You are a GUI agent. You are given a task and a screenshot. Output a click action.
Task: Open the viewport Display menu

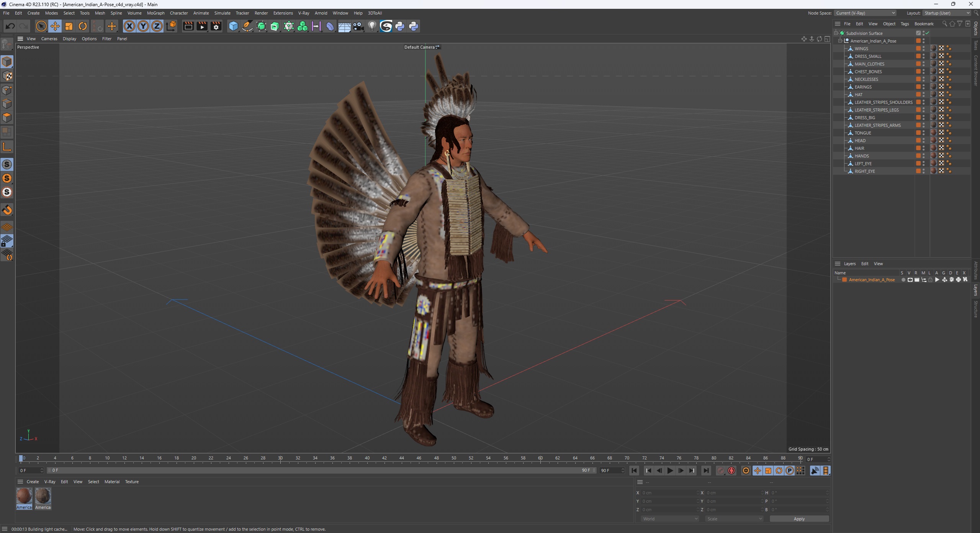[69, 39]
